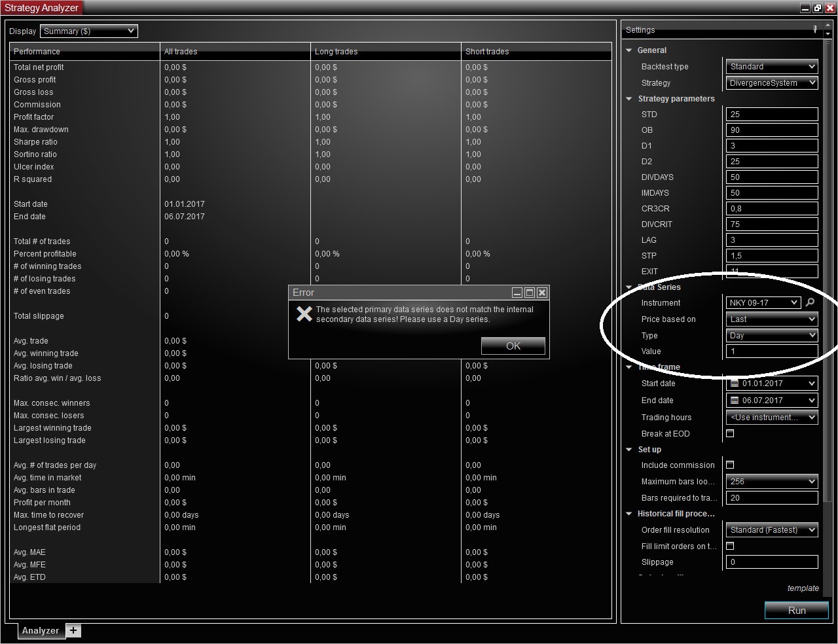Click the Bars required to trade field

click(772, 498)
